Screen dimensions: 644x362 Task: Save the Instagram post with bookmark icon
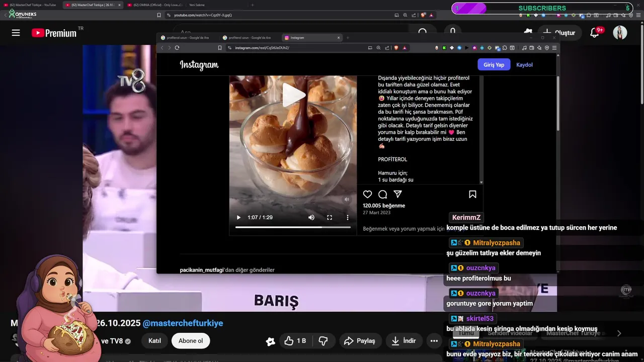(472, 195)
